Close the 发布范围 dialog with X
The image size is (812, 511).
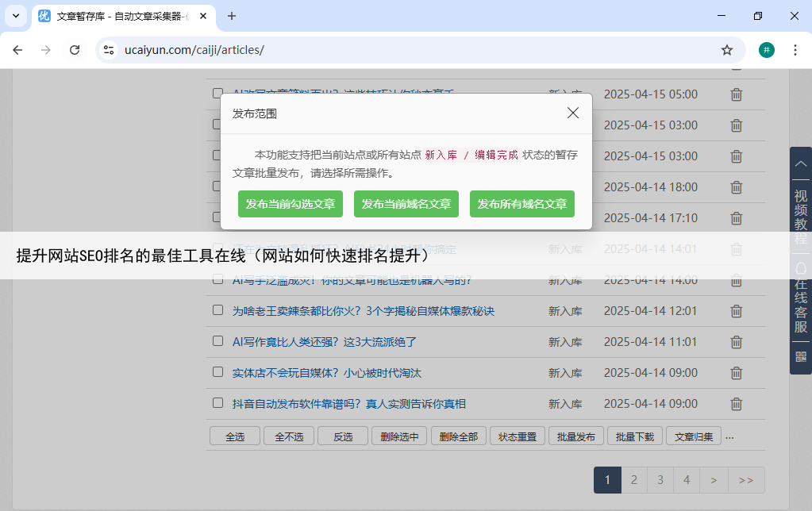[x=573, y=113]
